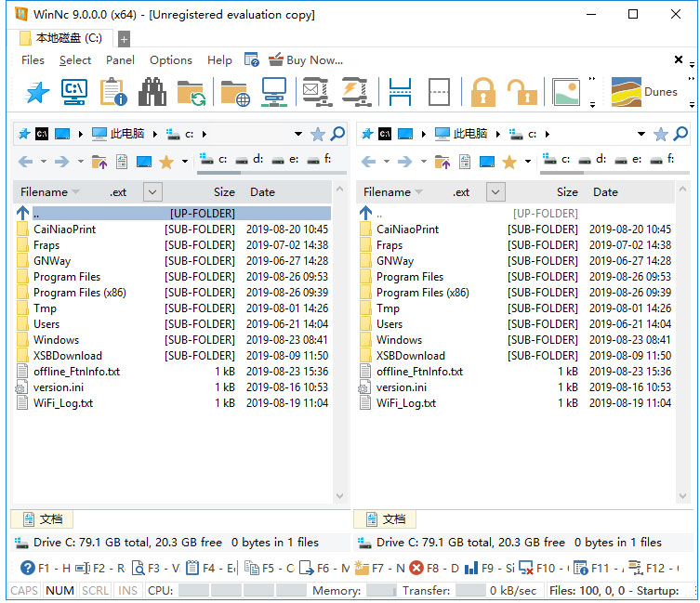Toggle the NUM indicator in status bar
The height and width of the screenshot is (603, 700).
coord(59,591)
